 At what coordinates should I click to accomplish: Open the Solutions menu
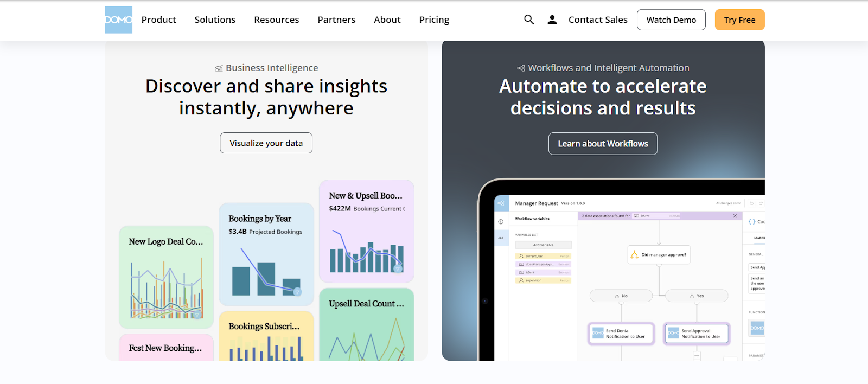(x=215, y=20)
